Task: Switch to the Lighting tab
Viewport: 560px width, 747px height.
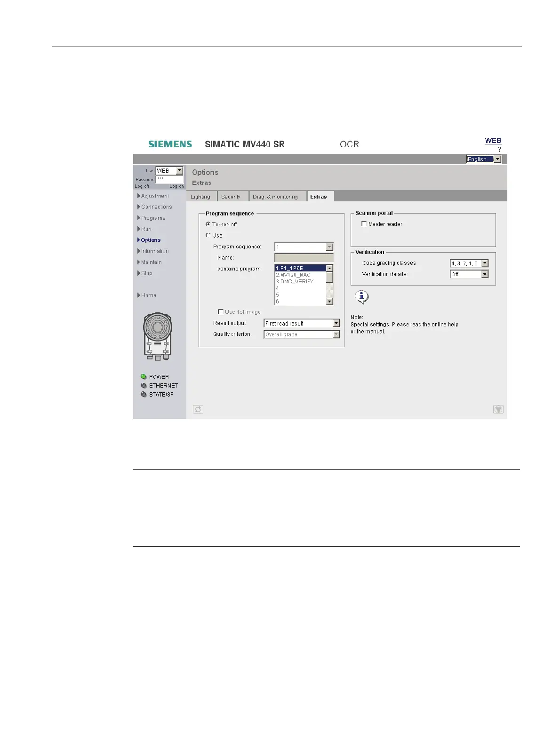Action: tap(201, 197)
